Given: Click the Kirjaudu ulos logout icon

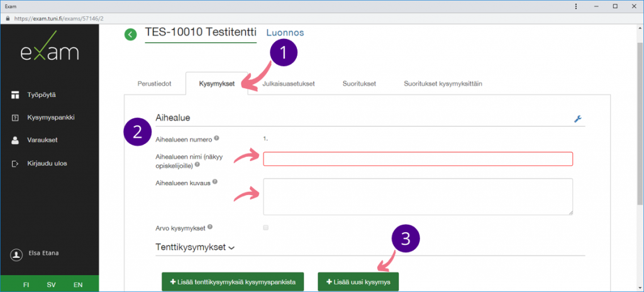Looking at the screenshot, I should point(16,164).
